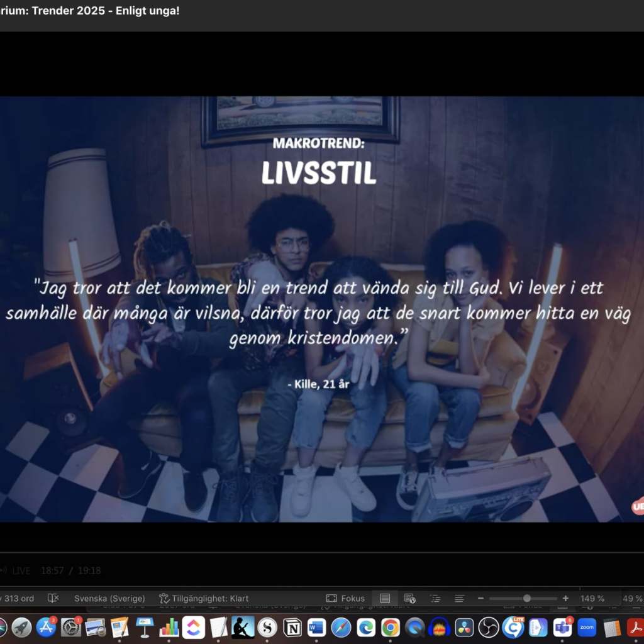Open Google Chrome from the dock

tap(391, 627)
